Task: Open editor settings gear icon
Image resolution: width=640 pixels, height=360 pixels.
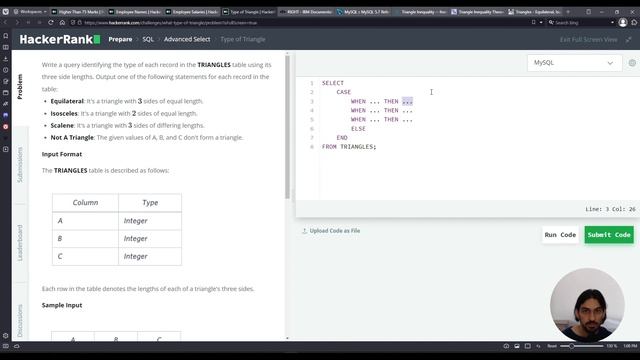Action: pos(632,63)
